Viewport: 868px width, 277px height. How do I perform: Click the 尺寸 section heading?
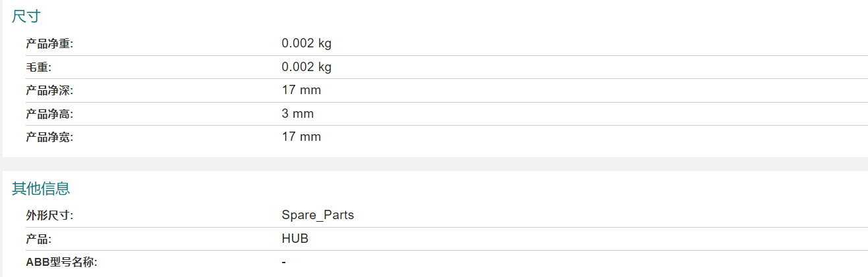pyautogui.click(x=26, y=17)
